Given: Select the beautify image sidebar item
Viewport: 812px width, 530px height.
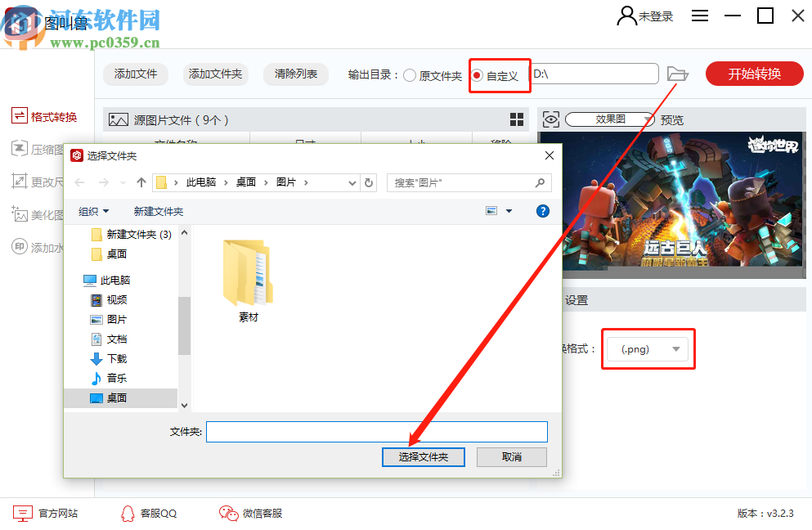Looking at the screenshot, I should pyautogui.click(x=38, y=214).
